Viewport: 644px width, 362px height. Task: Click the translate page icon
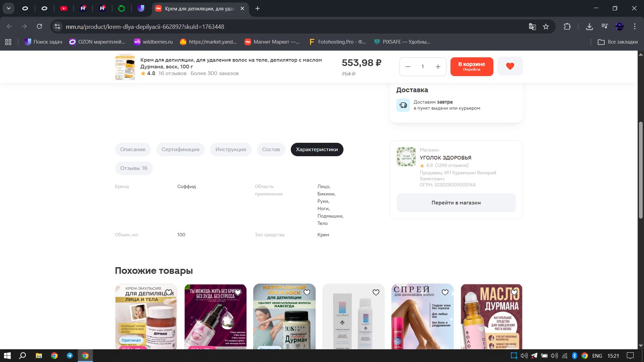(x=532, y=26)
